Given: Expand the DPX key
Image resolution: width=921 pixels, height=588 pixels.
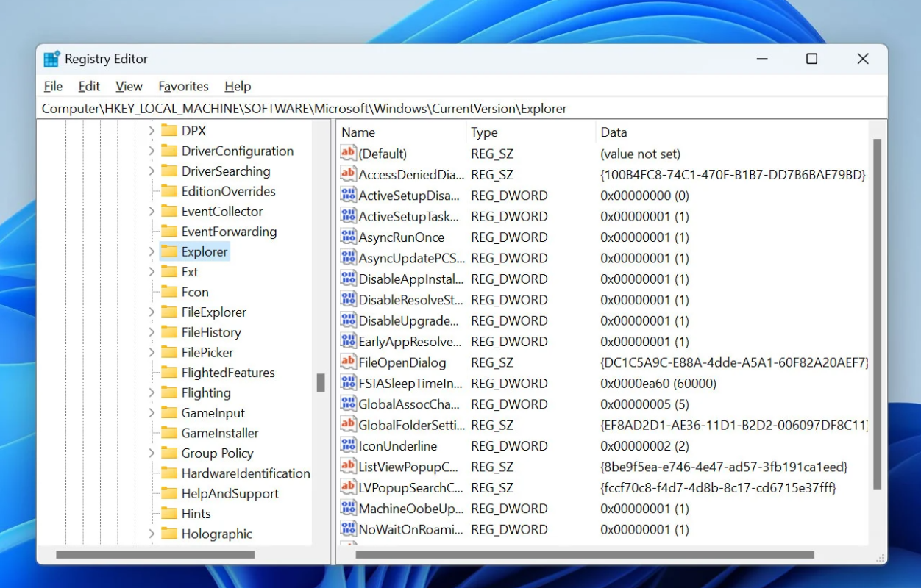Looking at the screenshot, I should click(152, 131).
